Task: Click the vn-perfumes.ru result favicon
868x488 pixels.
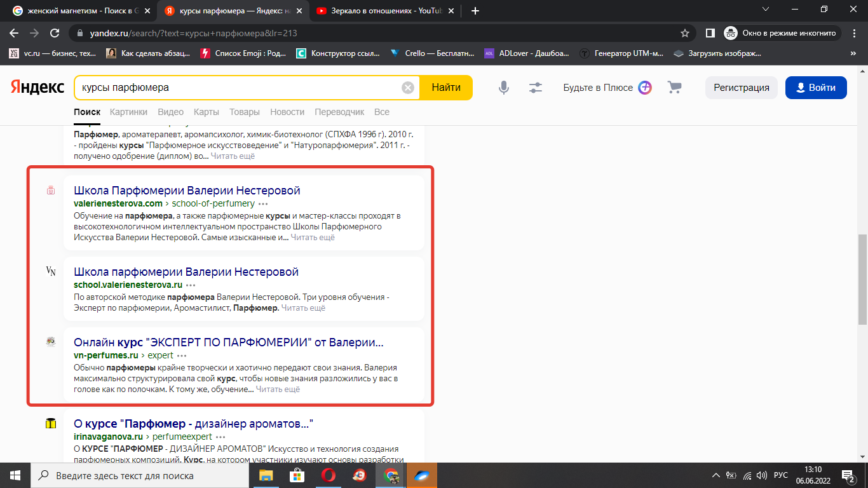Action: [51, 342]
